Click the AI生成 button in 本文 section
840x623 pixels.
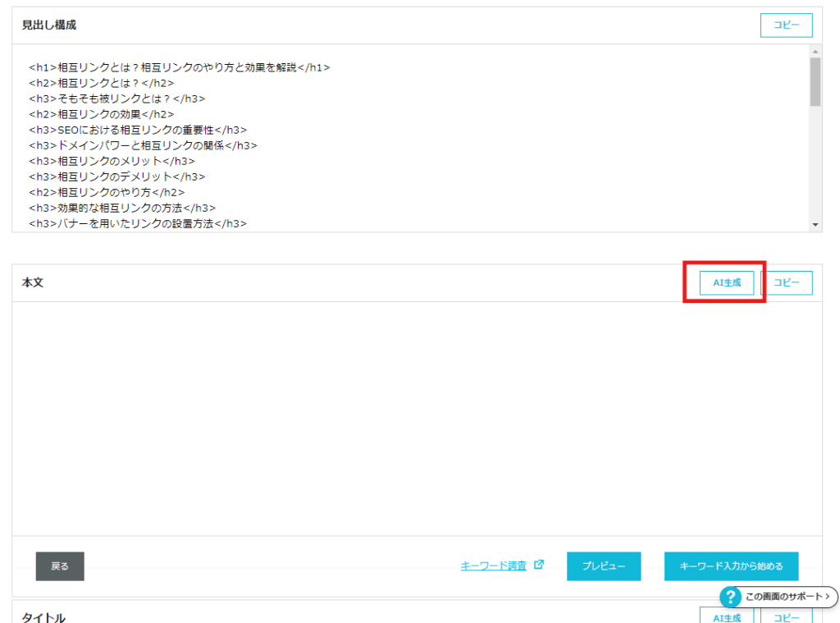726,282
